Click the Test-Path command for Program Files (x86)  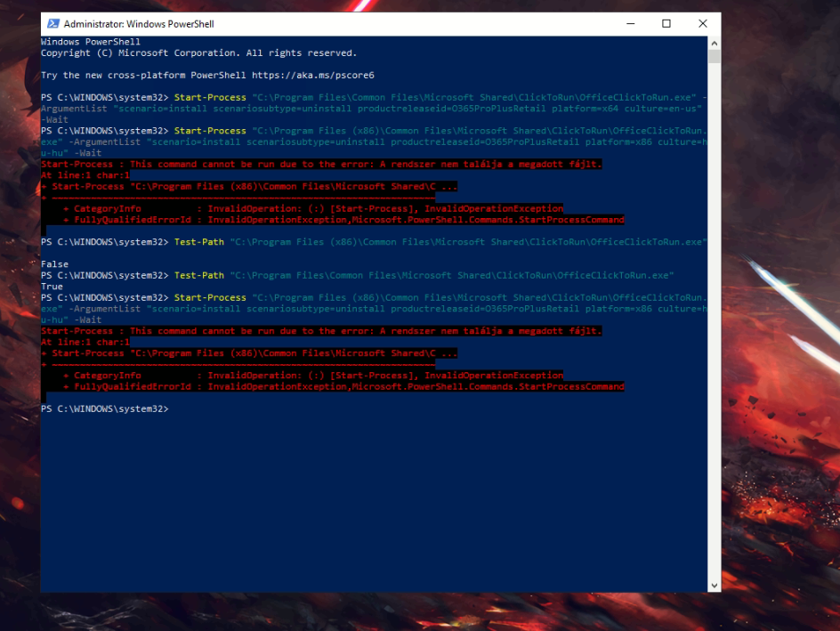(x=200, y=242)
